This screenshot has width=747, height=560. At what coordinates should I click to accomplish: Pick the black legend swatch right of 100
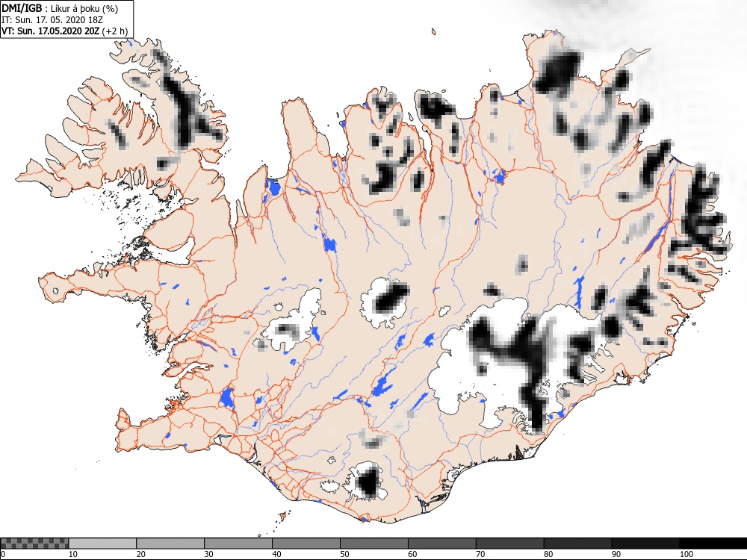point(713,544)
